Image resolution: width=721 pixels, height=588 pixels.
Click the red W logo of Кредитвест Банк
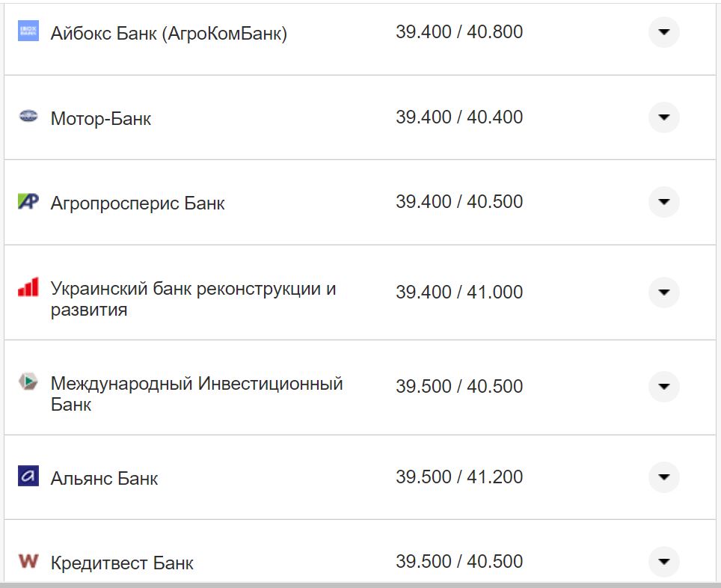coord(28,560)
